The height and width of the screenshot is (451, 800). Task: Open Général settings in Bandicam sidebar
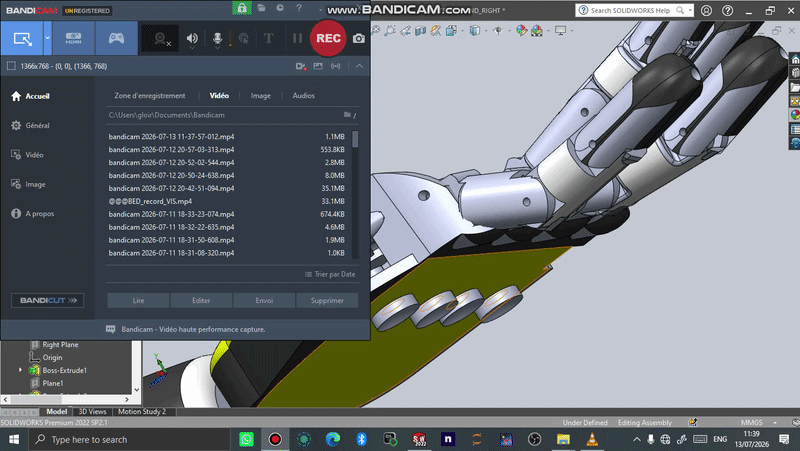[x=31, y=126]
